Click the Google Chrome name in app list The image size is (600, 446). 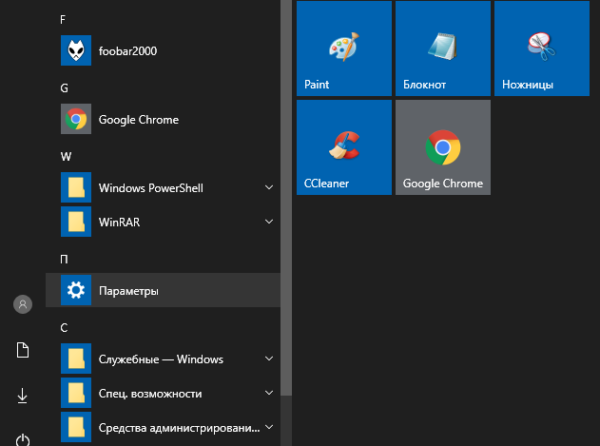(139, 120)
